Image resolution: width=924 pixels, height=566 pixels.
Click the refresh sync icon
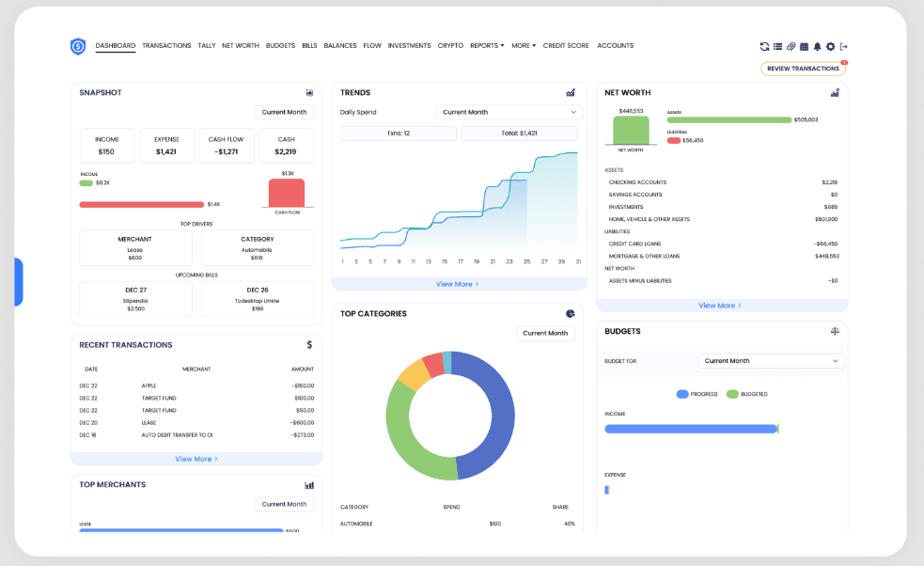tap(764, 47)
